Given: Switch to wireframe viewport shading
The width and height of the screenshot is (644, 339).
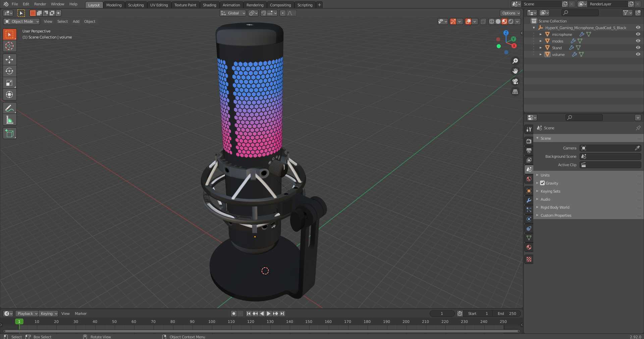Looking at the screenshot, I should tap(492, 21).
